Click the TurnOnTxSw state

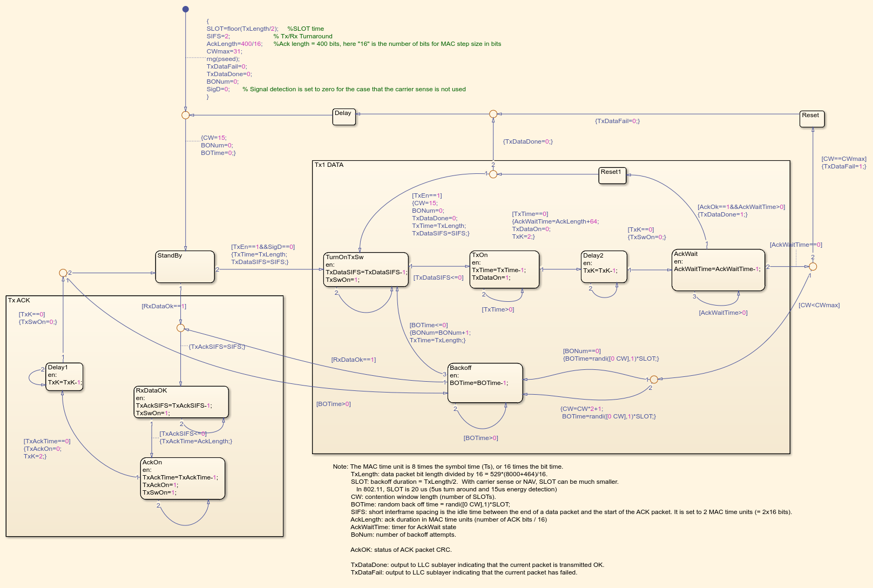366,269
